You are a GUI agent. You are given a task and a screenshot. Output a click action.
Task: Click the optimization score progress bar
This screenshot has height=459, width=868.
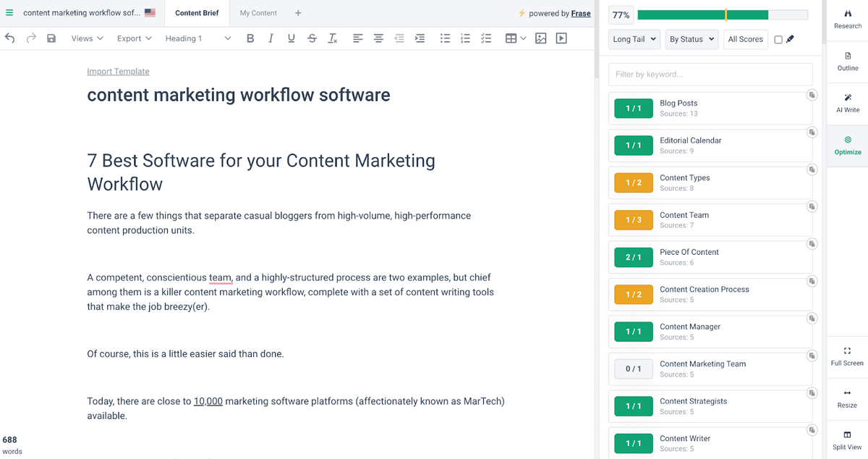[722, 15]
